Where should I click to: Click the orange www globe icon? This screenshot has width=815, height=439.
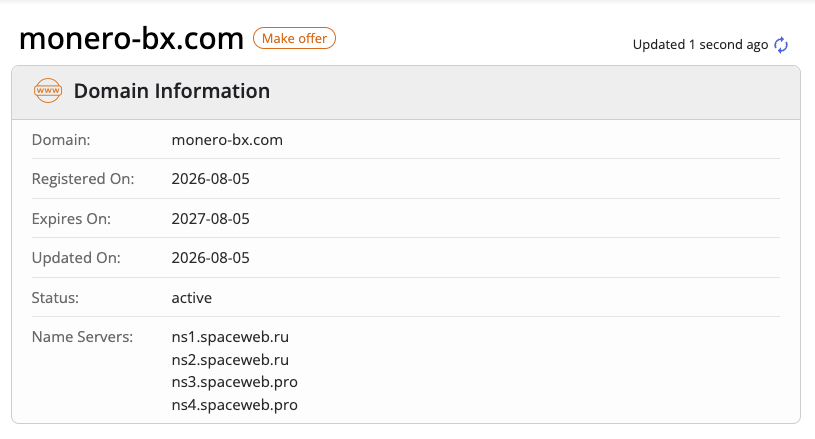[x=48, y=90]
